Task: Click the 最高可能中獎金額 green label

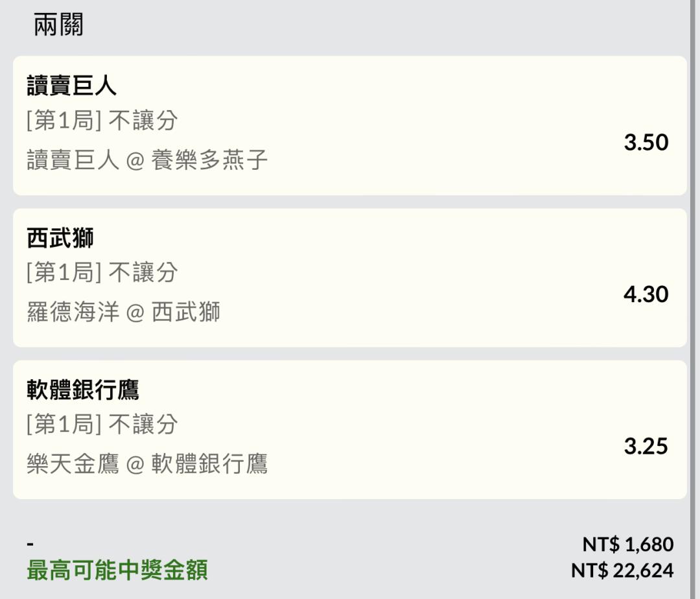Action: click(x=117, y=570)
